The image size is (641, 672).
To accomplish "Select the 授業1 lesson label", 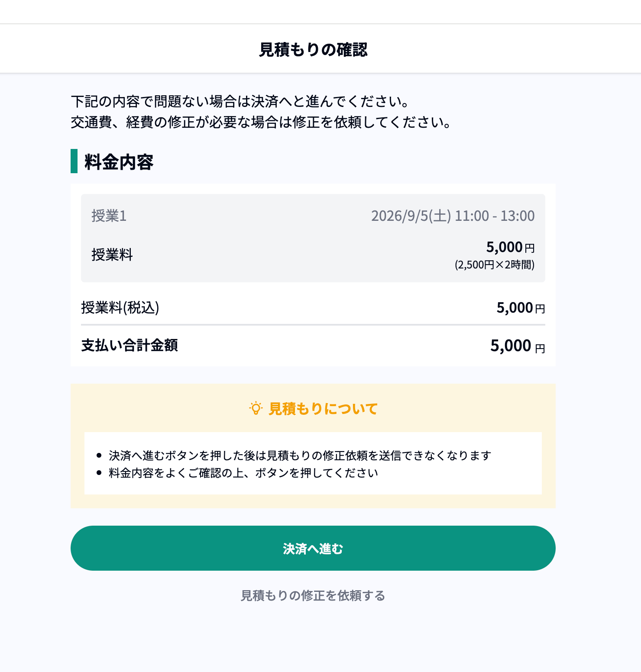I will (x=109, y=216).
